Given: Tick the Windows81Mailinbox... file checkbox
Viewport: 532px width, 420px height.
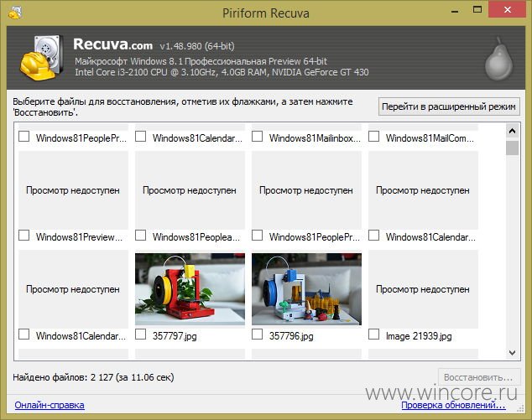Looking at the screenshot, I should [x=257, y=137].
